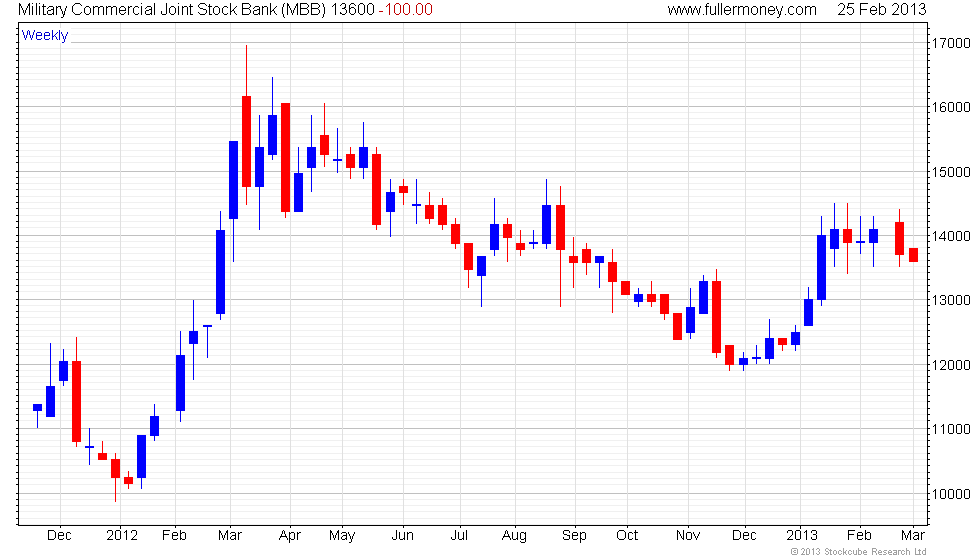Click the Jun axis label
The image size is (980, 560).
pos(402,536)
